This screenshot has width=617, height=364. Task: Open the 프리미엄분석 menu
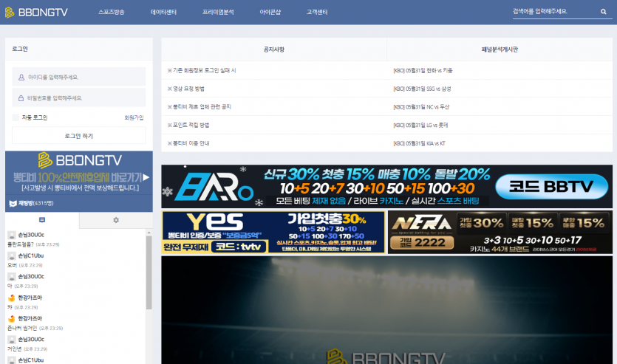[x=218, y=13]
